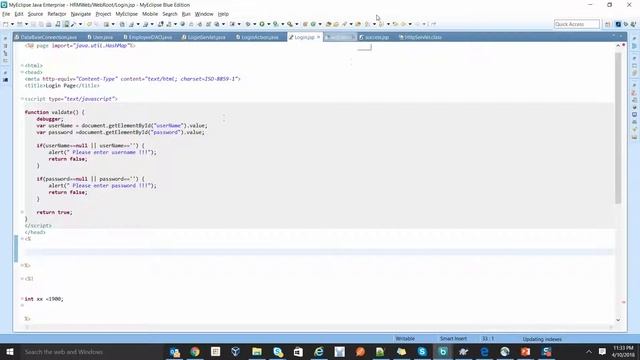Screen dimensions: 640x360
Task: Open the Windows Start menu
Action: click(9, 352)
